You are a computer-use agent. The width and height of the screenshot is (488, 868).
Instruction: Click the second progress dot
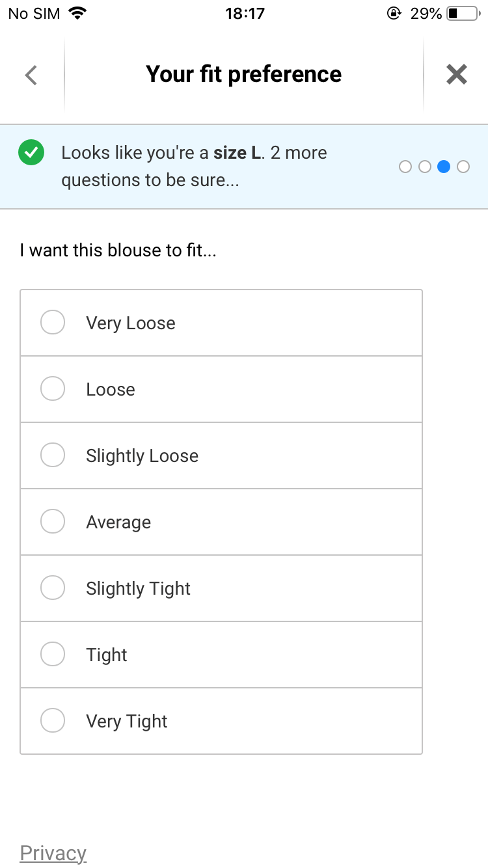click(425, 167)
